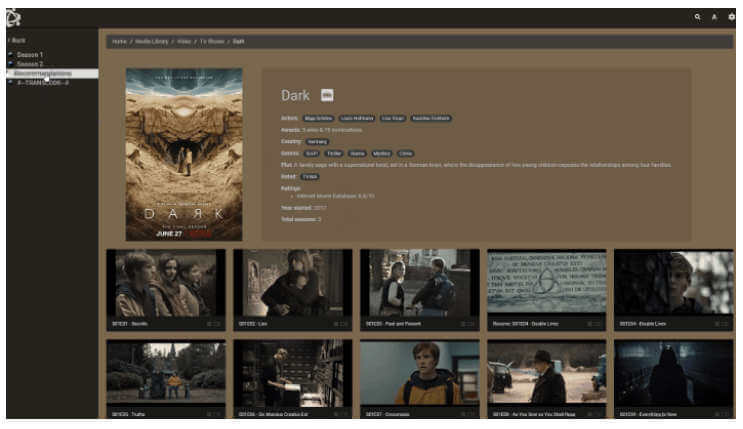This screenshot has width=743, height=429.
Task: Click the Dark breadcrumb entry
Action: (x=238, y=42)
